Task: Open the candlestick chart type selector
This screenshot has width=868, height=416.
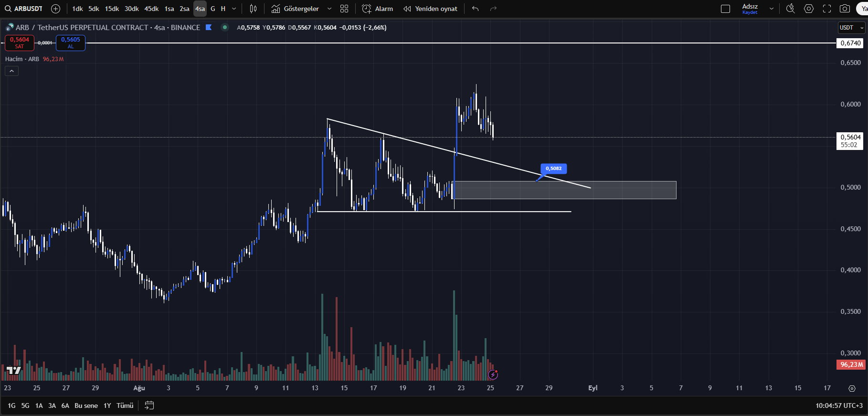Action: (253, 9)
